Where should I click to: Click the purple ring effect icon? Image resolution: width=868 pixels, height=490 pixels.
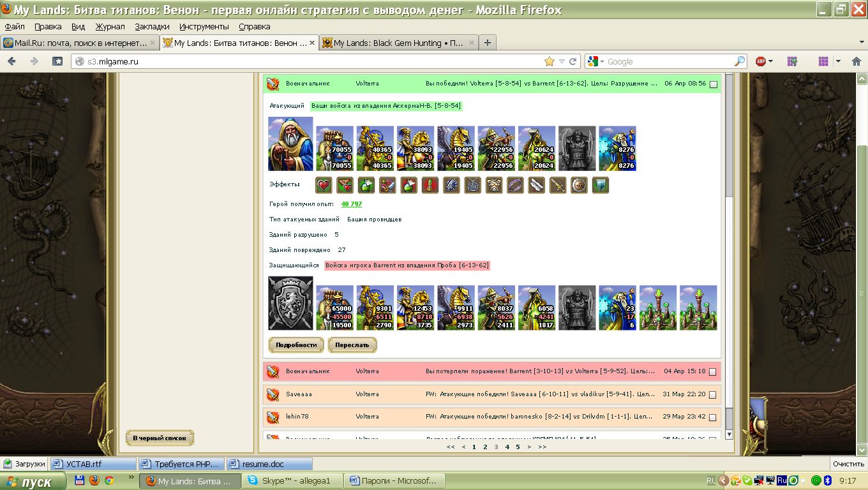(x=515, y=186)
